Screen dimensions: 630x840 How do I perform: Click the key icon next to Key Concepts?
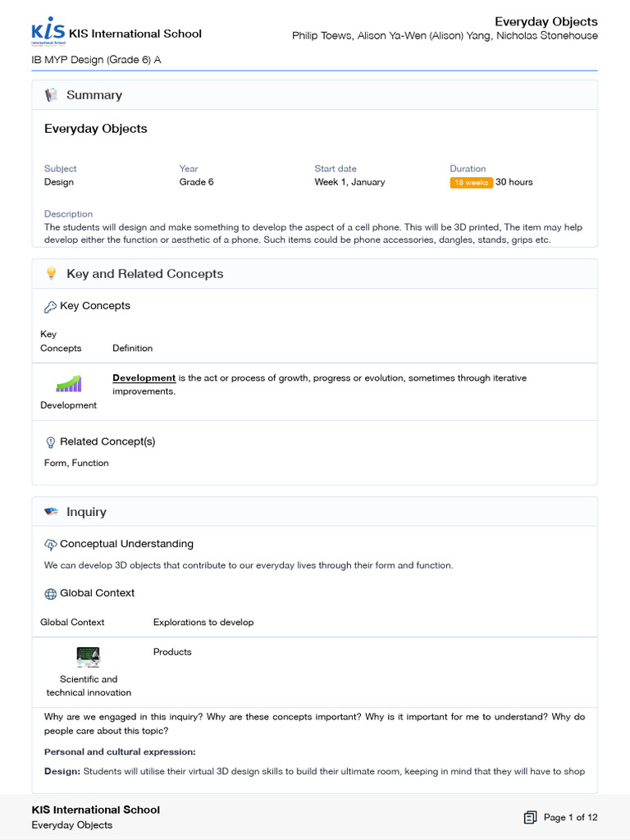[x=50, y=307]
